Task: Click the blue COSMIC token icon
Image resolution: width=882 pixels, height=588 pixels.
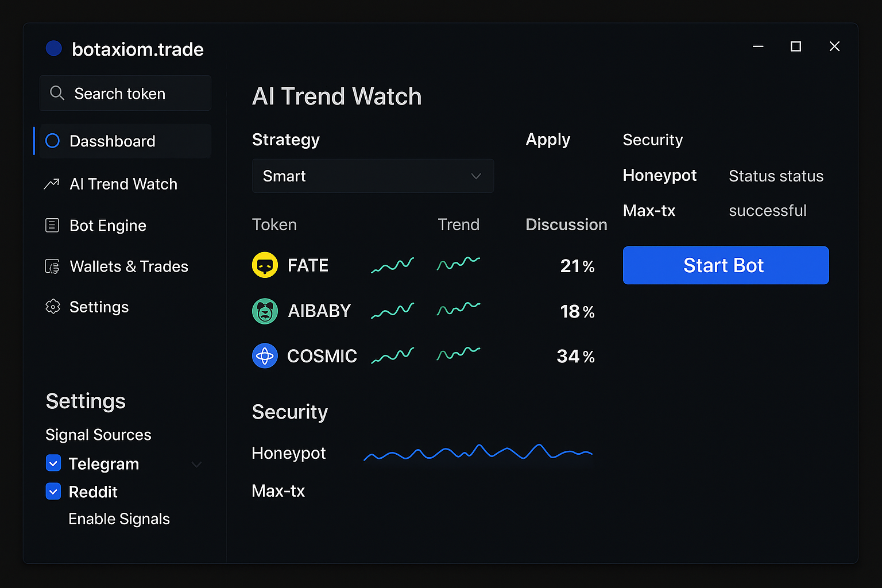Action: (265, 356)
